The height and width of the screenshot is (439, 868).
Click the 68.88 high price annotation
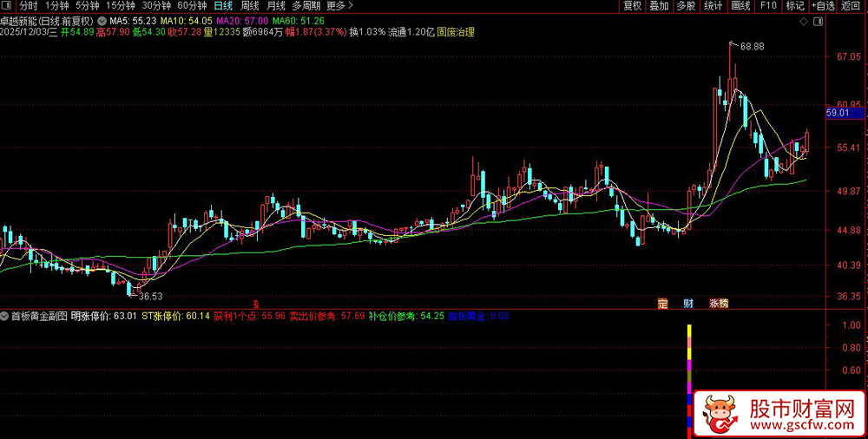[752, 47]
